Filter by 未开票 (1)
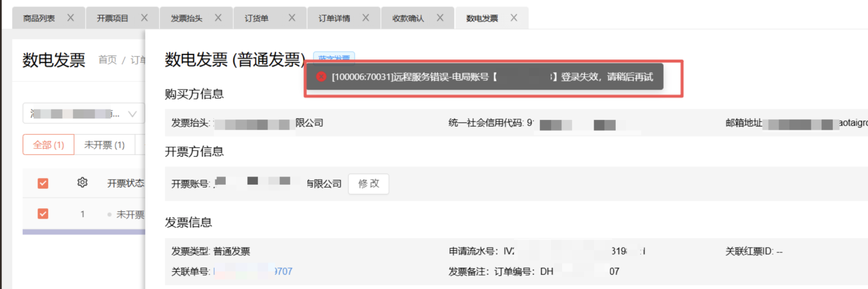The height and width of the screenshot is (289, 868). pyautogui.click(x=104, y=145)
